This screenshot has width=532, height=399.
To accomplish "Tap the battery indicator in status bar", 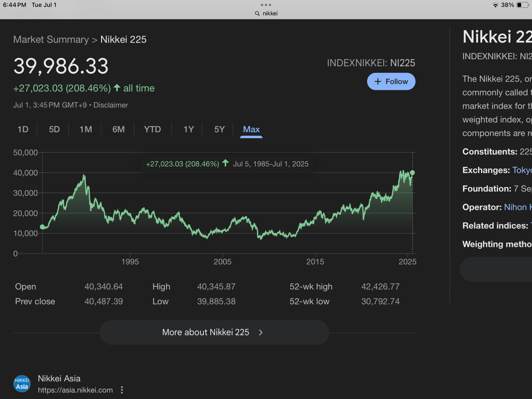I will click(522, 5).
